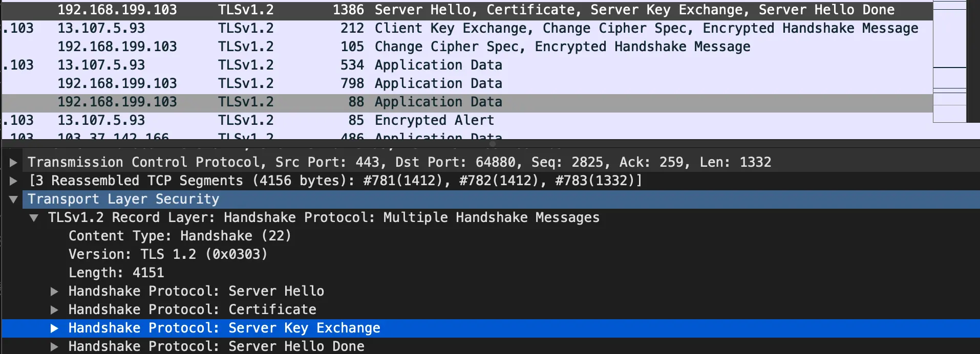The height and width of the screenshot is (354, 980).
Task: Select the Handshake Protocol: Server Hello label
Action: 196,291
